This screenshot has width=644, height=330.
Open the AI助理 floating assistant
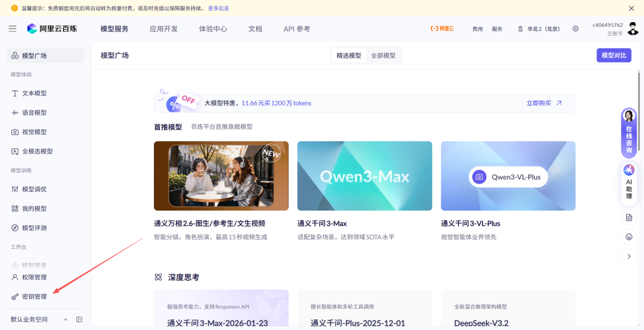point(629,182)
